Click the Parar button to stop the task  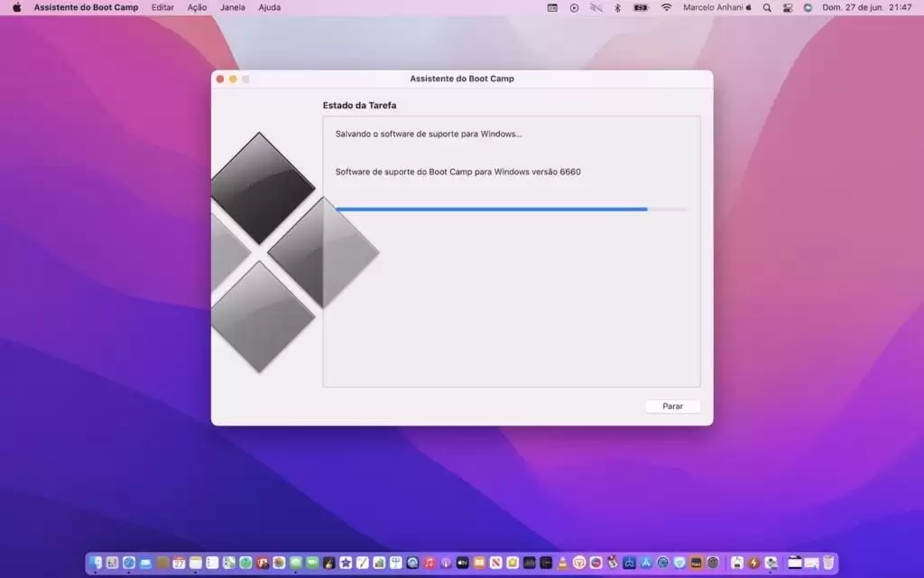[672, 406]
